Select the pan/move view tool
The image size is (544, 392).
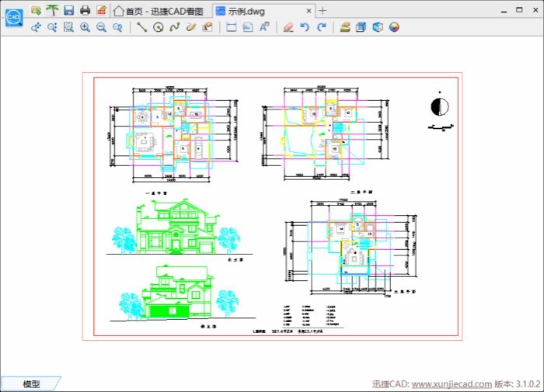[36, 27]
